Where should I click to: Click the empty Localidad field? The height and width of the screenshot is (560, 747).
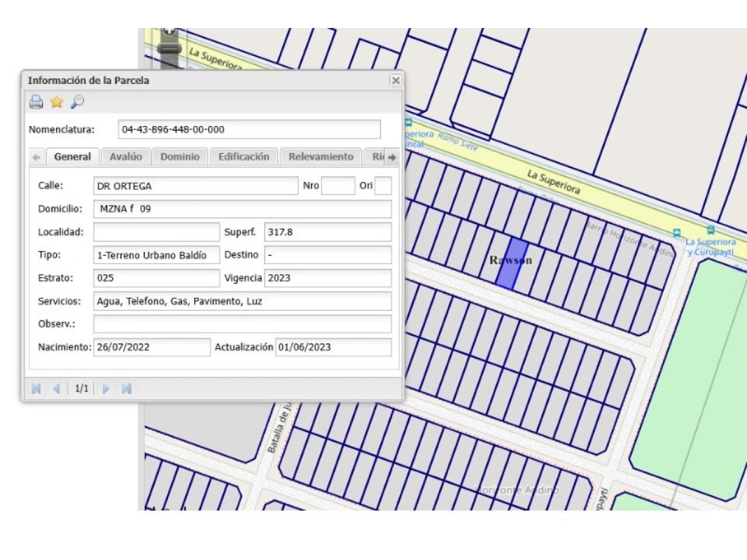click(156, 232)
